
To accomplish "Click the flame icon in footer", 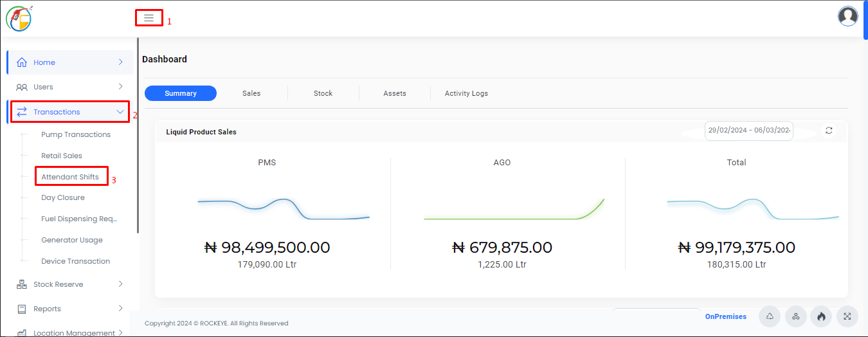I will point(821,316).
